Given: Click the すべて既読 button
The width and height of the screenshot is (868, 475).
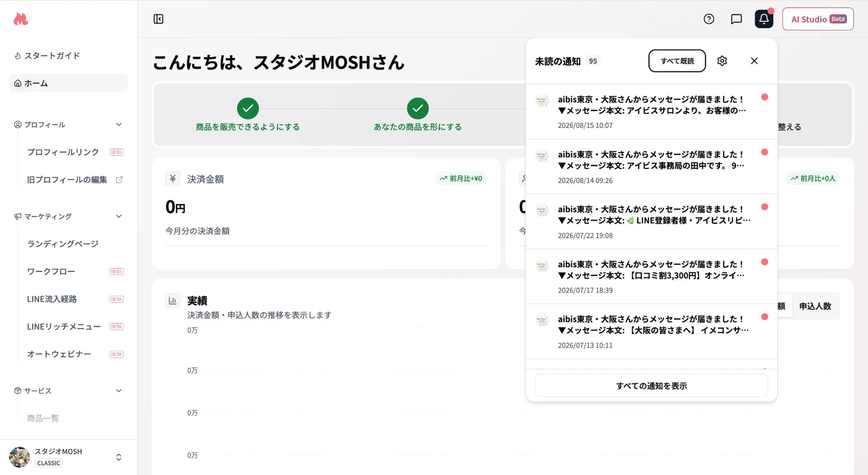Looking at the screenshot, I should [x=677, y=61].
